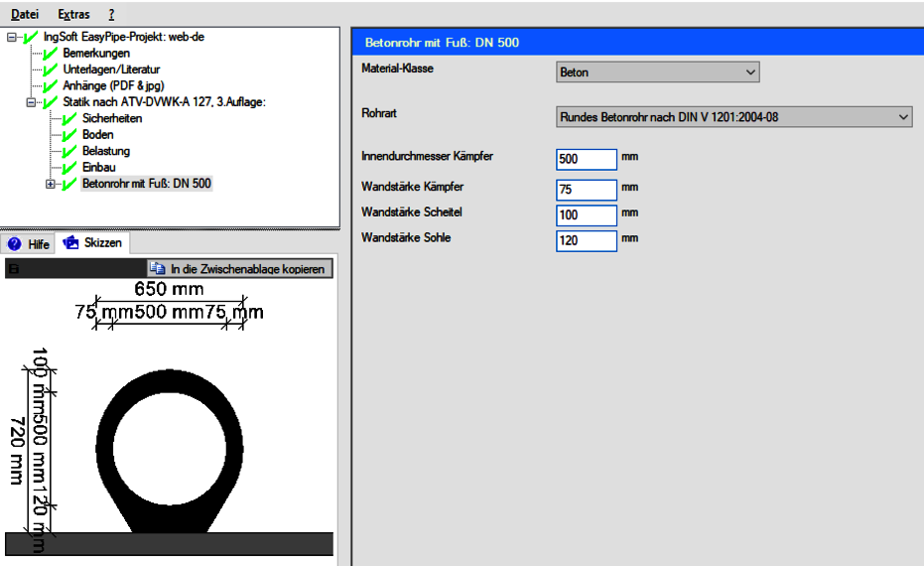Expand the Betonrohr mit Fuß: DN 500 node
924x566 pixels.
point(51,184)
